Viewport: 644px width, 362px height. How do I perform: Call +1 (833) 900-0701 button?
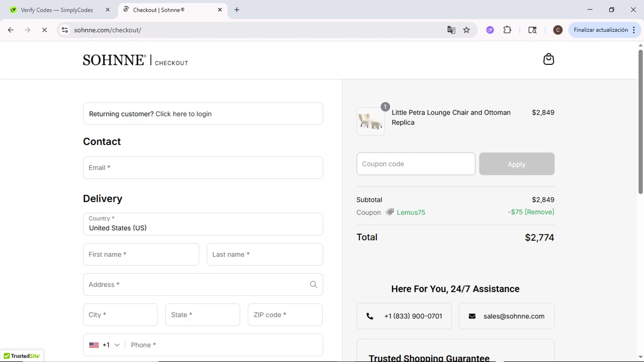pyautogui.click(x=404, y=316)
